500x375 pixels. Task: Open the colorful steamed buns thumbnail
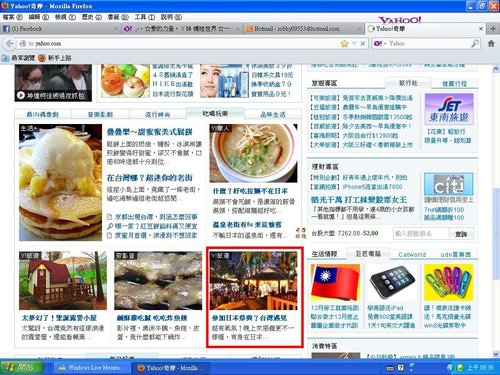coord(126,81)
